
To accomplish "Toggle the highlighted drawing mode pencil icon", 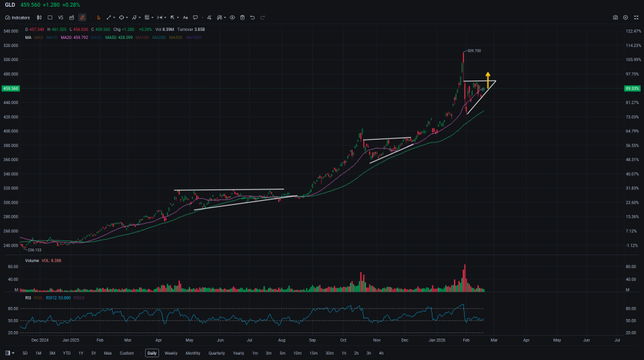I will click(x=82, y=17).
